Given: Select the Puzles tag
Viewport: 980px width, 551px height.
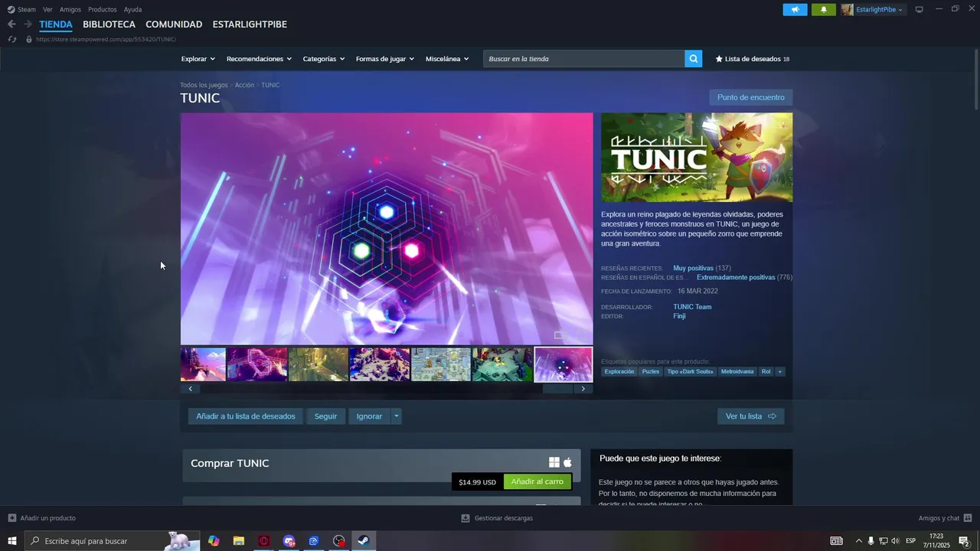Looking at the screenshot, I should point(651,372).
